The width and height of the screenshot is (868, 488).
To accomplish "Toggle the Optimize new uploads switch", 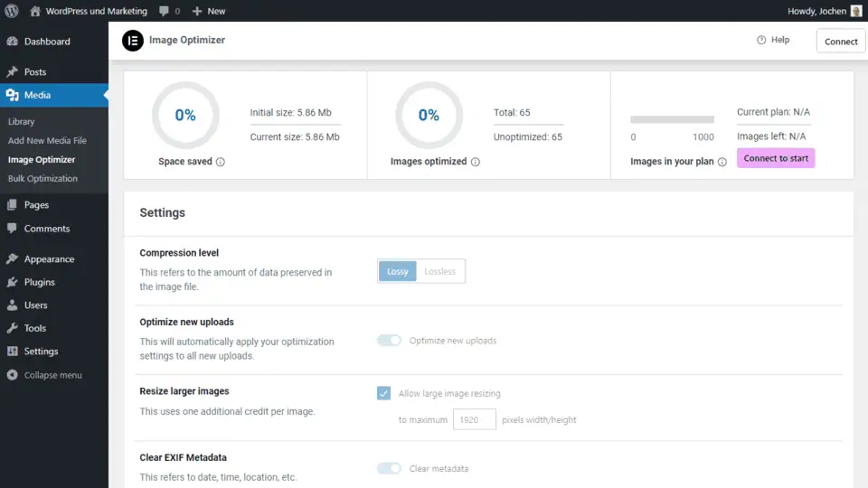I will click(389, 341).
